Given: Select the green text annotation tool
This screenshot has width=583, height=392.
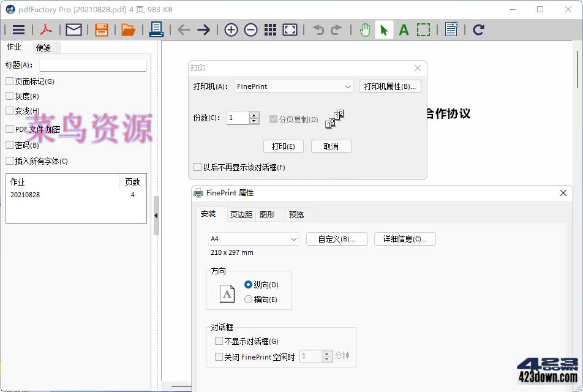Looking at the screenshot, I should coord(404,29).
